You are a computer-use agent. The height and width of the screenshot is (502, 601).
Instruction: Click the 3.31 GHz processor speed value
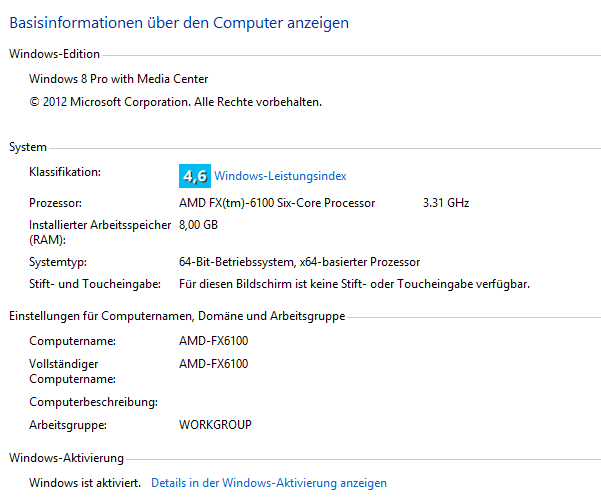click(446, 203)
